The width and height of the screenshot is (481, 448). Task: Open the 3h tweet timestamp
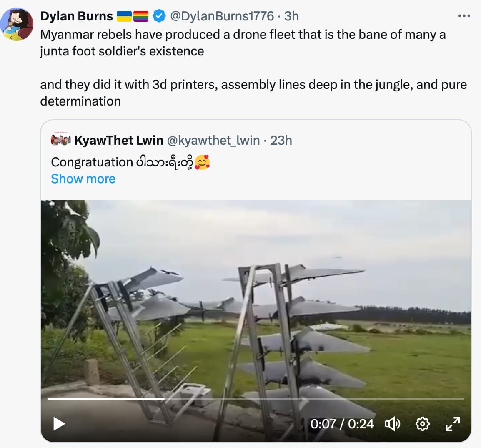(x=291, y=16)
